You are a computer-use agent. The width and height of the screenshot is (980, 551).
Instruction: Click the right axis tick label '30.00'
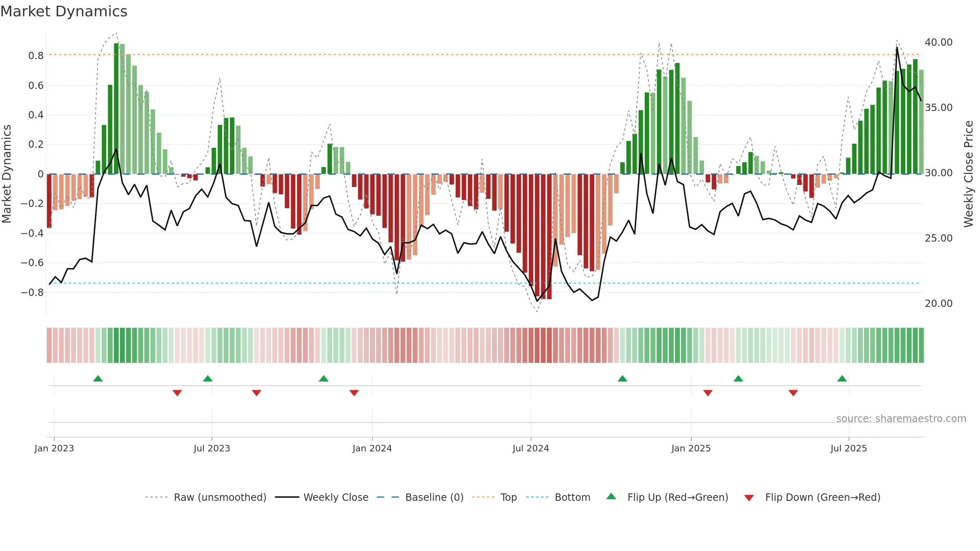click(939, 173)
